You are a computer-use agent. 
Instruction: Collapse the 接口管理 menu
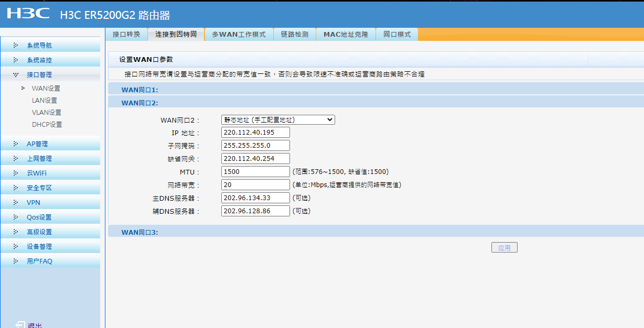[x=50, y=75]
